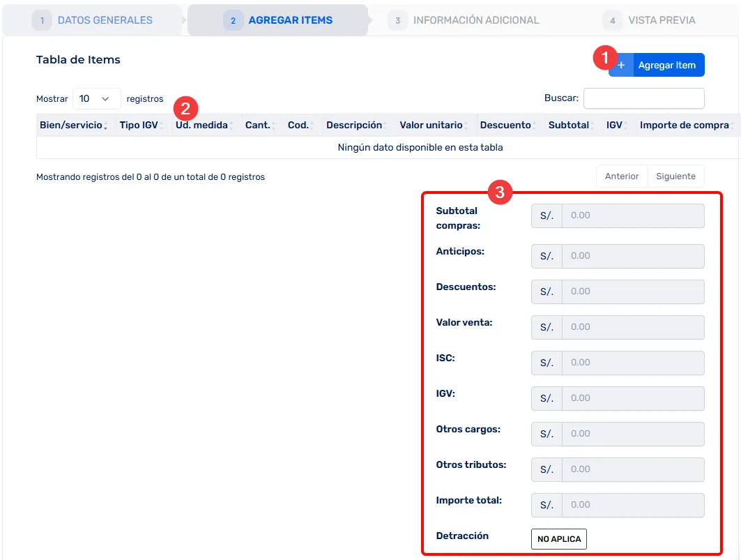Click the Importe total amount field
Image resolution: width=741 pixels, height=560 pixels.
coord(632,505)
